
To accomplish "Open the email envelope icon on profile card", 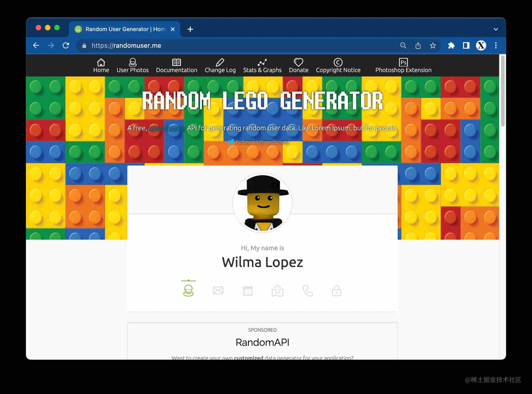I will pyautogui.click(x=218, y=290).
